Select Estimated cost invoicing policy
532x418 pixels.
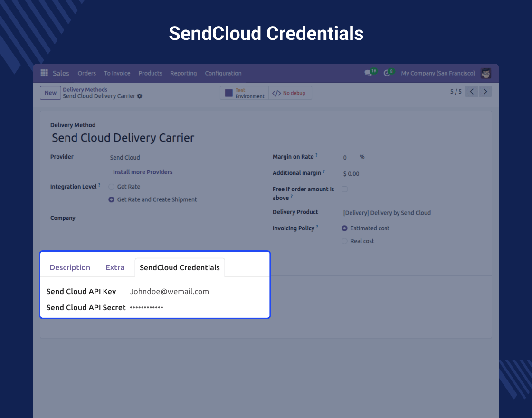click(344, 228)
